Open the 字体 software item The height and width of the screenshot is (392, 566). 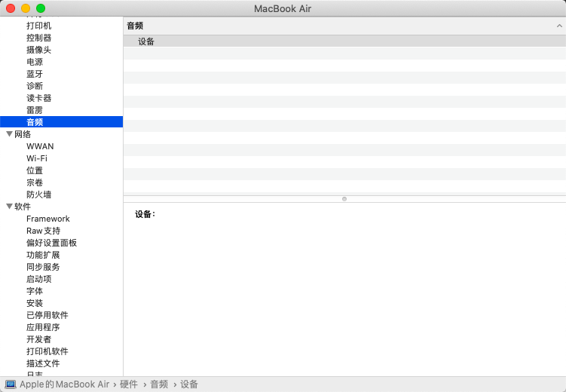pyautogui.click(x=35, y=291)
